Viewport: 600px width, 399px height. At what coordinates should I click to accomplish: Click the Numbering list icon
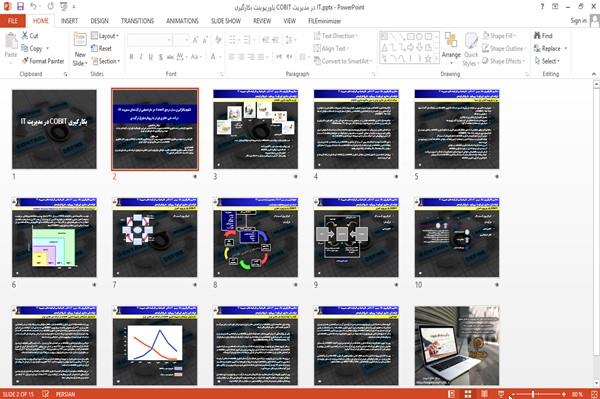248,39
